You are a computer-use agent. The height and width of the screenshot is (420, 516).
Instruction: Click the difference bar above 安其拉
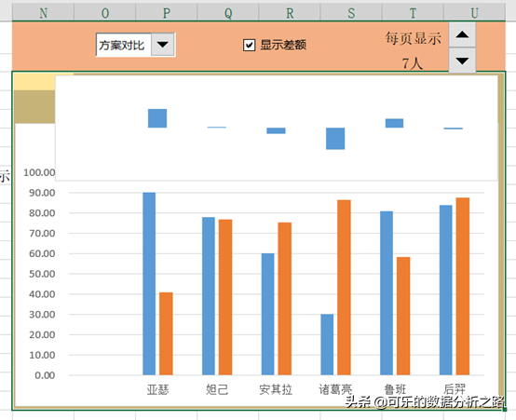276,130
